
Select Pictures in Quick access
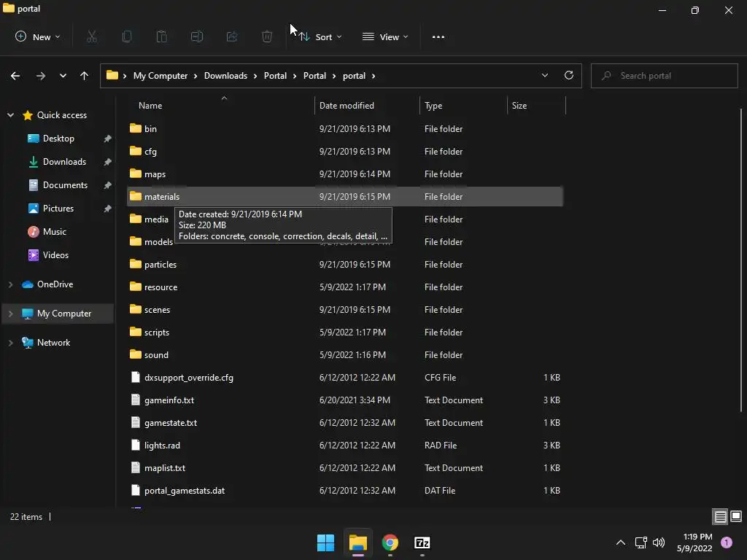[58, 209]
